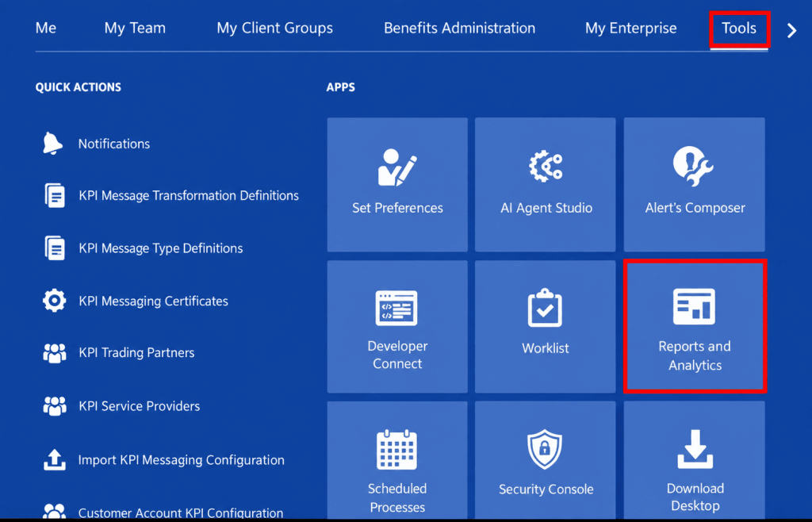
Task: Open the Set Preferences app icon
Action: (397, 167)
